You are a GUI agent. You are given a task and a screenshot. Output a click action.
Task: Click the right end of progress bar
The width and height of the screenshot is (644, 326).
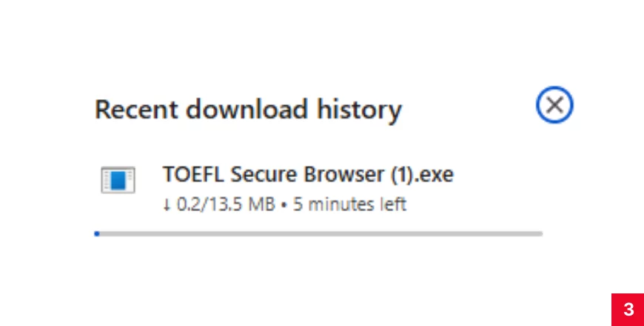click(539, 233)
